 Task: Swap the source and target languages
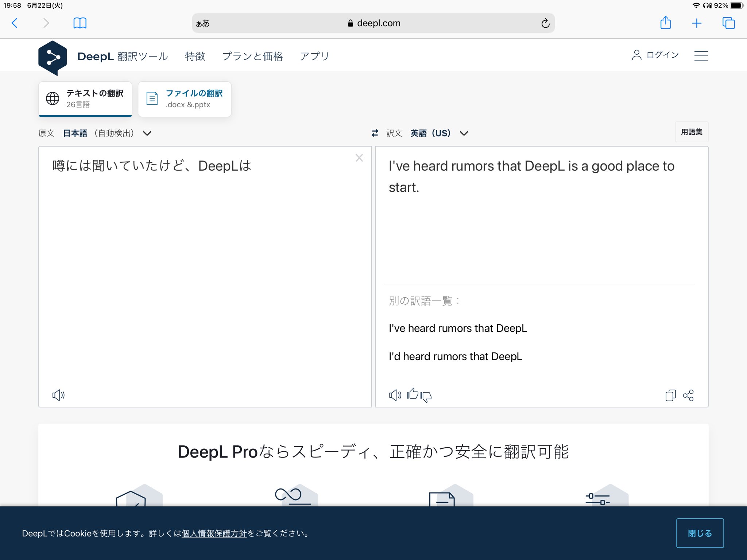(375, 133)
